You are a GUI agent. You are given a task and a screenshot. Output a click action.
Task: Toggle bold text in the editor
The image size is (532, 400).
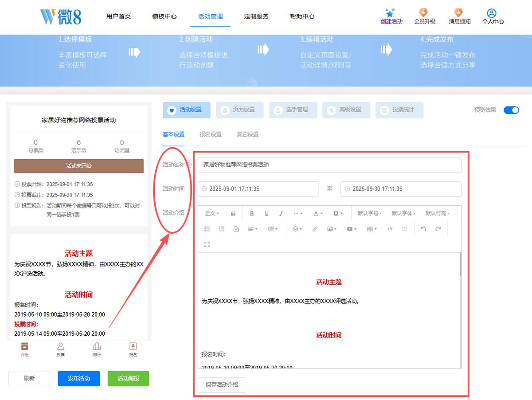(252, 213)
